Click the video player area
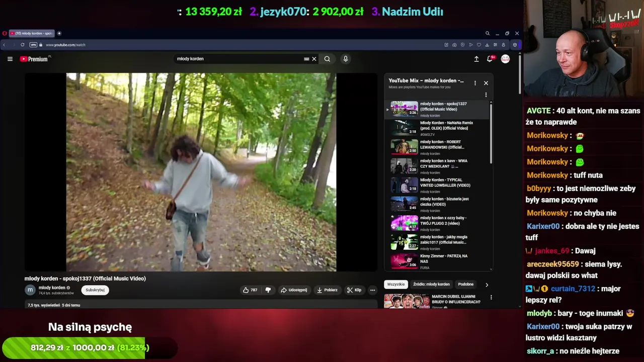Image resolution: width=644 pixels, height=362 pixels. click(201, 172)
